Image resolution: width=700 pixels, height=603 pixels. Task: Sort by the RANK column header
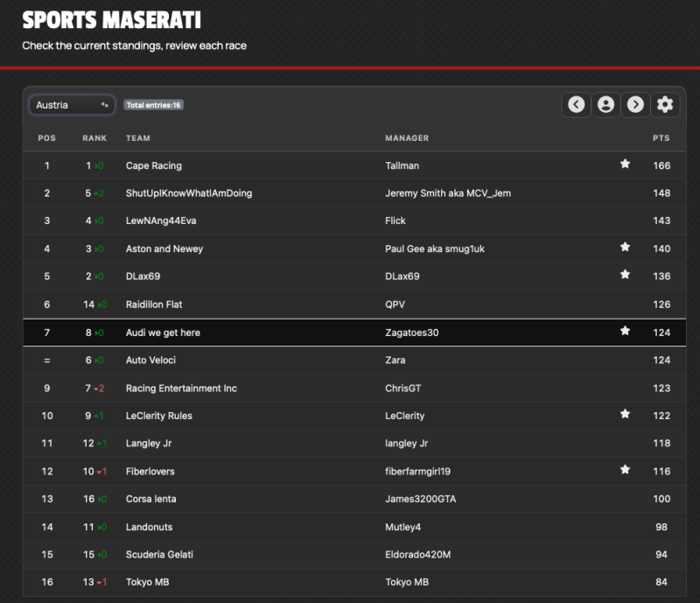tap(94, 138)
